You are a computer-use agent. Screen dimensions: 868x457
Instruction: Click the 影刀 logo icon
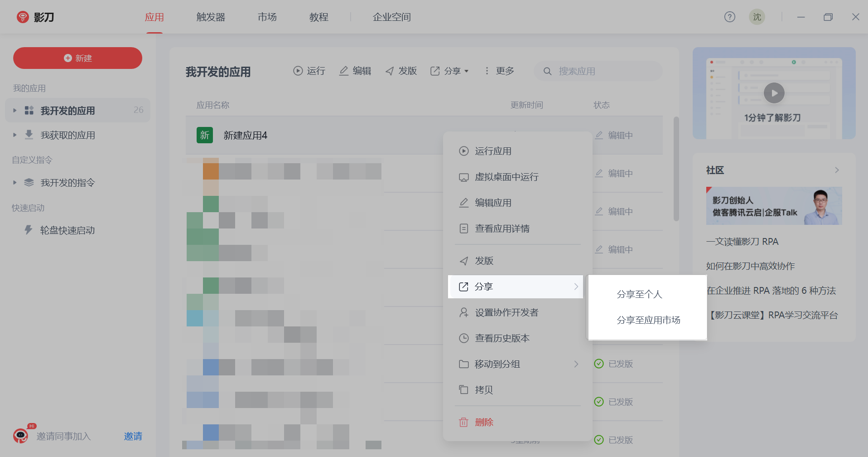23,17
